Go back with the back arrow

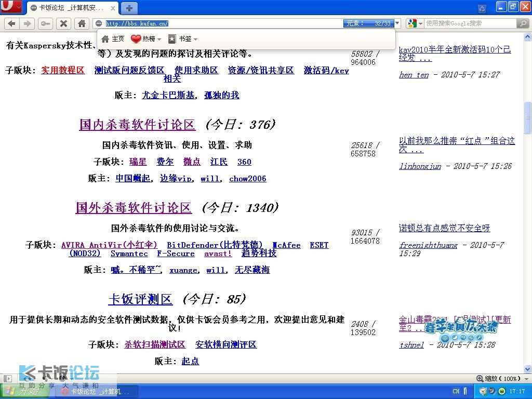point(11,23)
